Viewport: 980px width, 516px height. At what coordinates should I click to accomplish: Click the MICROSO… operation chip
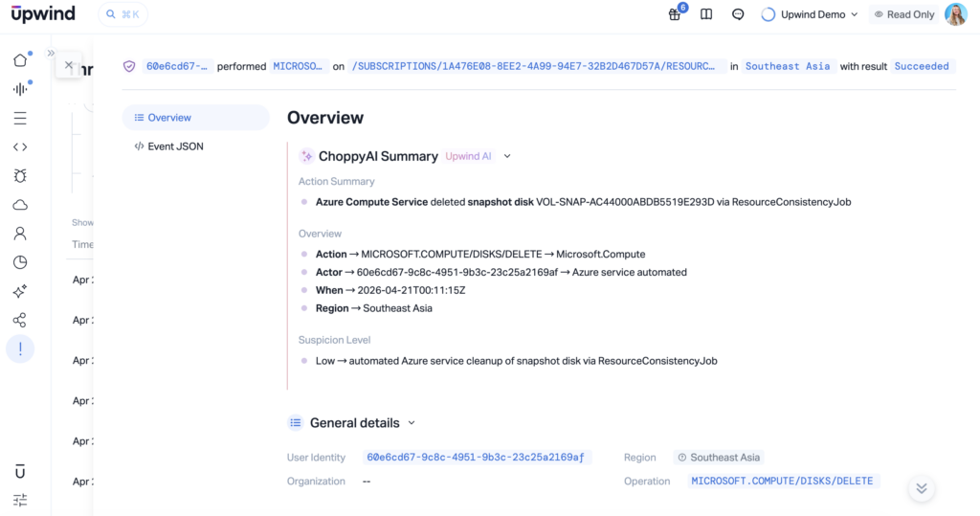click(298, 66)
